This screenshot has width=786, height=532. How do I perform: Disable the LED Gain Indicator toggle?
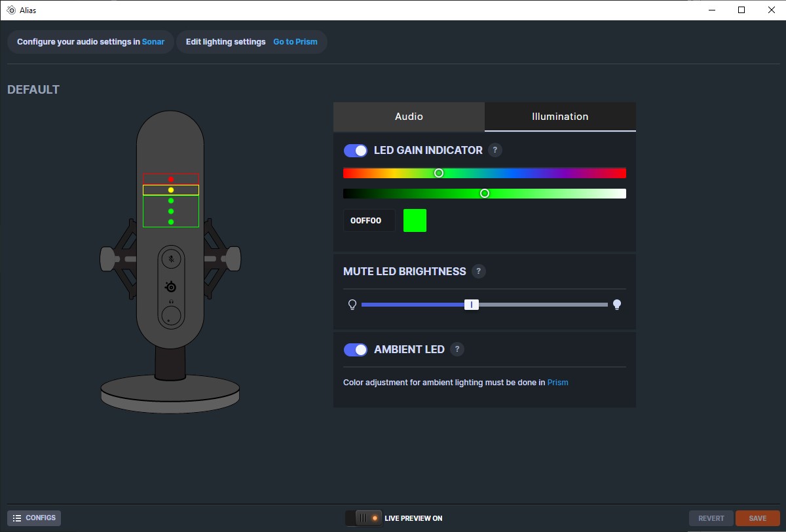[x=356, y=151]
